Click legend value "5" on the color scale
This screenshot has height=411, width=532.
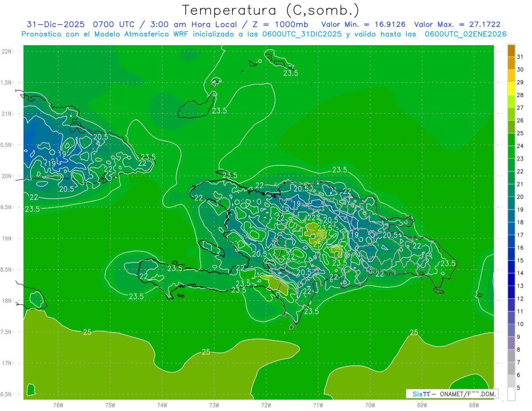[x=519, y=388]
